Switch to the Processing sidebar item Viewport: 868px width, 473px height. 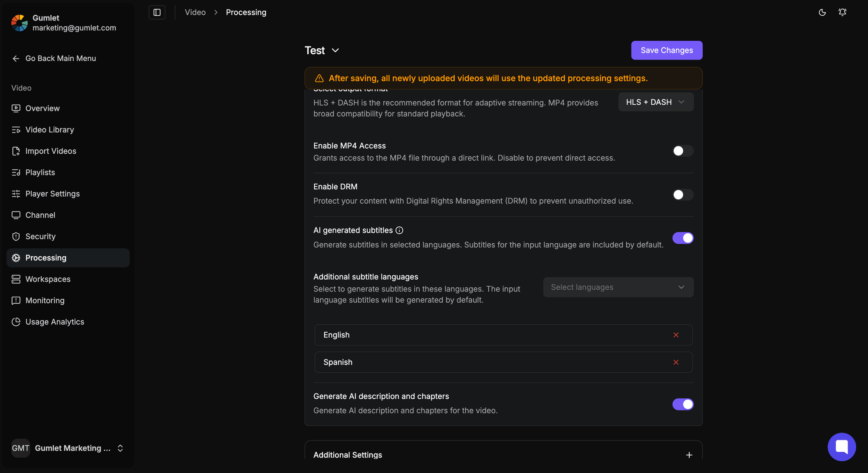[x=45, y=258]
